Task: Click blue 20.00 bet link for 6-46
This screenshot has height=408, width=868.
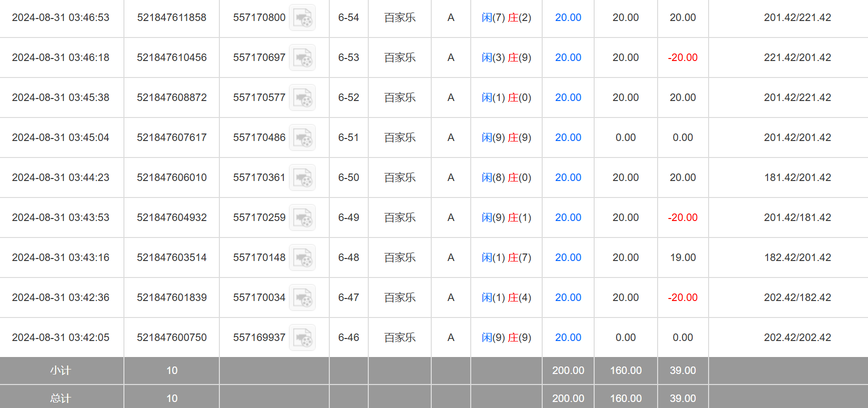Action: (568, 337)
